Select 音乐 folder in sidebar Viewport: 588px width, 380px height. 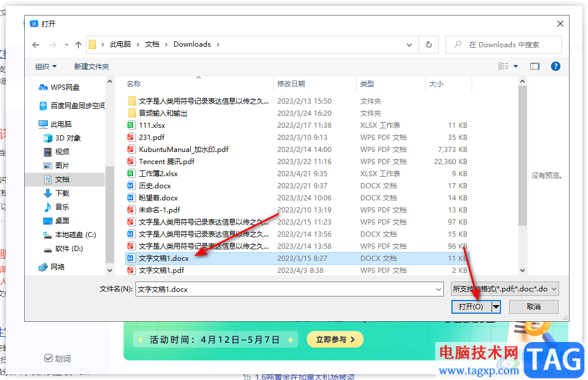coord(56,207)
